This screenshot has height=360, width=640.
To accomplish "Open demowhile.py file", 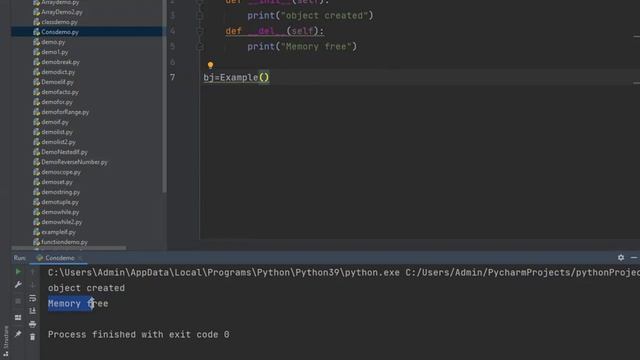I will 60,212.
